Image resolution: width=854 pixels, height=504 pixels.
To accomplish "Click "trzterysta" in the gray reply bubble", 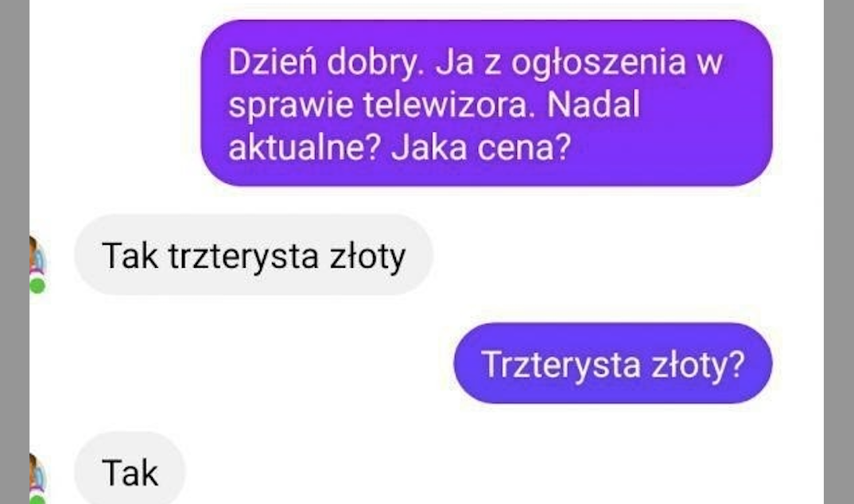I will tap(243, 256).
